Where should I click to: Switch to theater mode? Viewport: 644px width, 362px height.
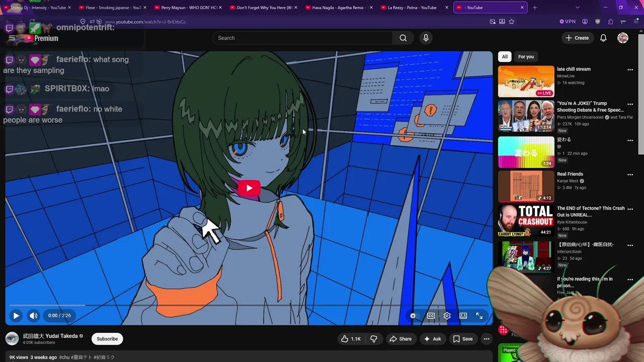[x=463, y=316]
